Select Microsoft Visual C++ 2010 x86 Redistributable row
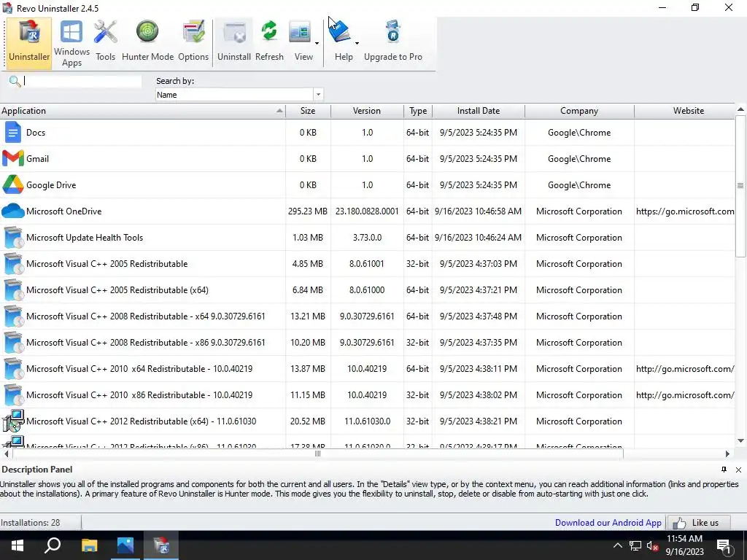The height and width of the screenshot is (560, 747). point(368,394)
